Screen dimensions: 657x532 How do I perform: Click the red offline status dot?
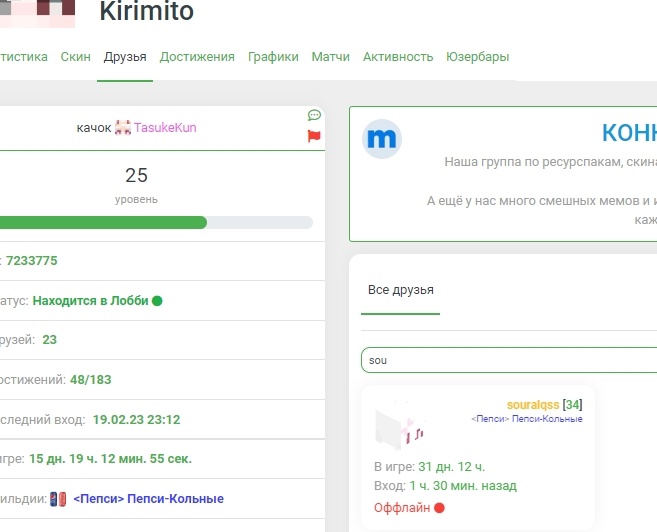[x=440, y=508]
